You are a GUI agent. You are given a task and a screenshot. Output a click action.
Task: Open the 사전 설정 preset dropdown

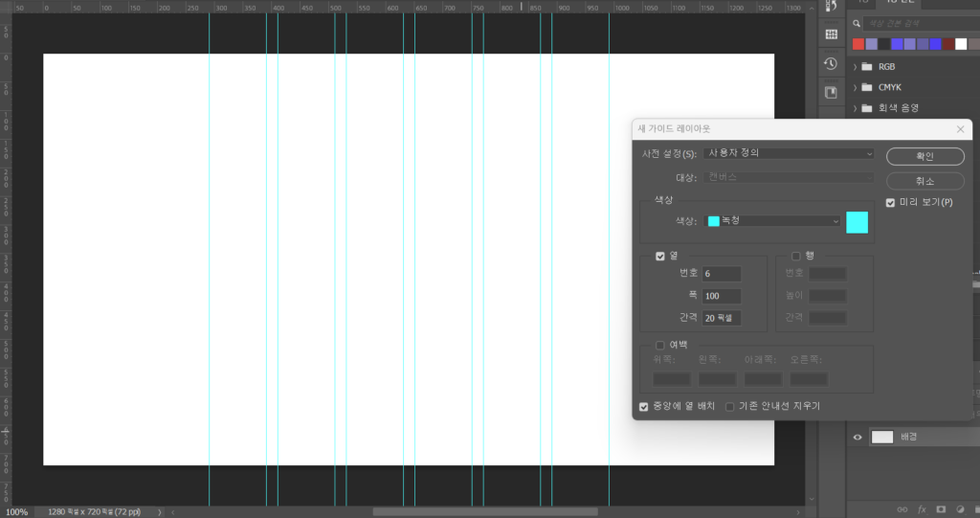click(789, 153)
